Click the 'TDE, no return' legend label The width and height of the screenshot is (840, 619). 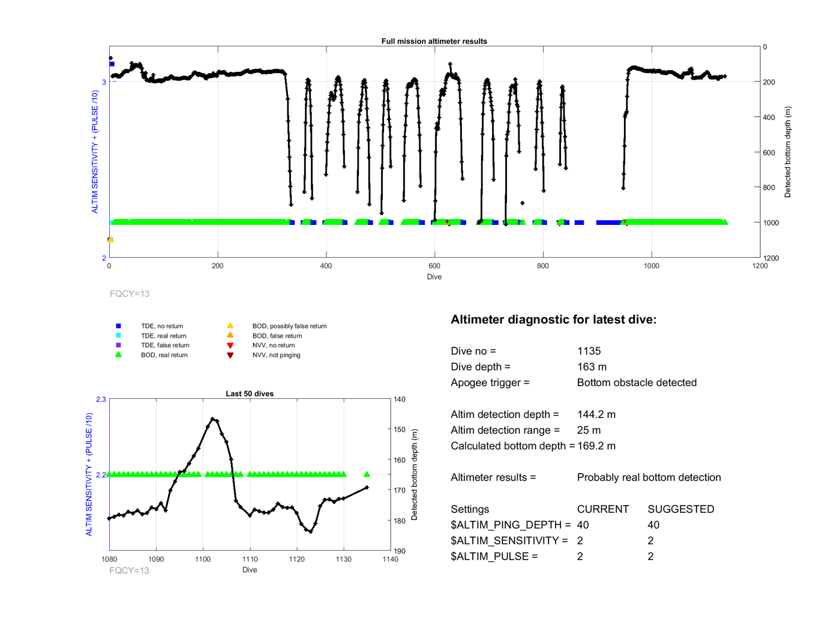[x=162, y=326]
